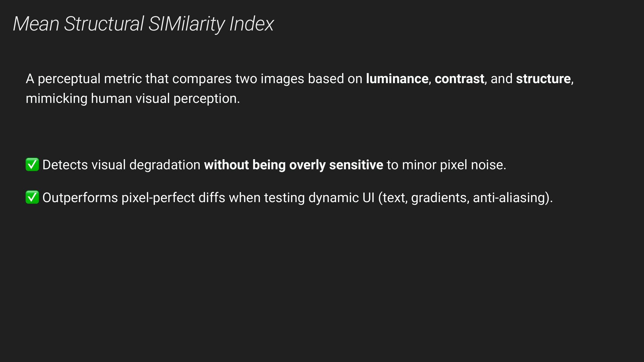644x362 pixels.
Task: Click the green checkmark beside 'Outperforms pixel-perfect diffs'
Action: [32, 197]
